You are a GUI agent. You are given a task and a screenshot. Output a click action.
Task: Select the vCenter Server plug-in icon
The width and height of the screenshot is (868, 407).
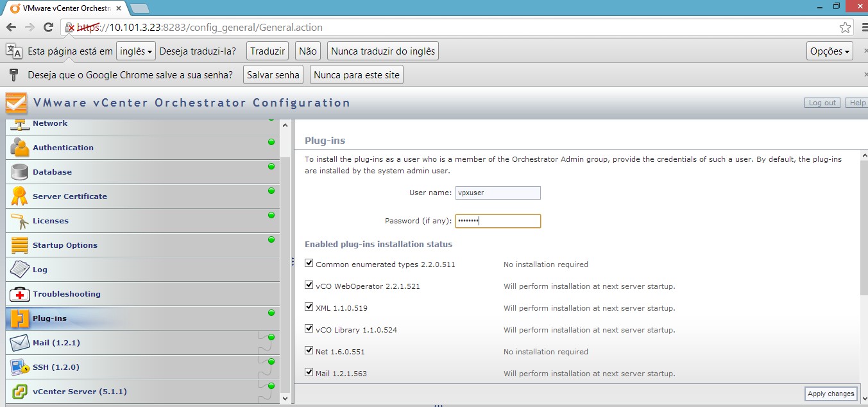point(20,392)
